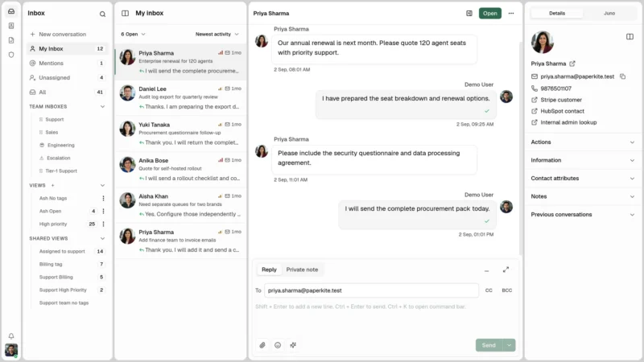Open the 6 Open status filter dropdown
Screen dimensions: 644x362
coord(133,34)
